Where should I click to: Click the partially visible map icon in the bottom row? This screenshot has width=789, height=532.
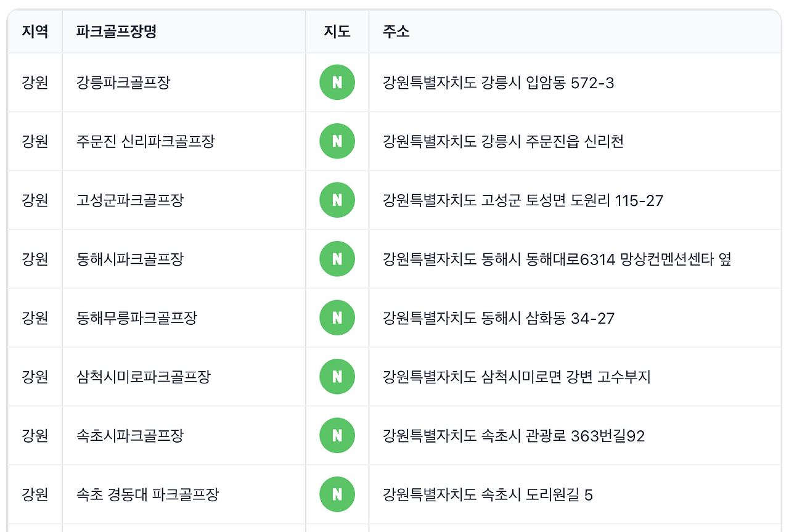click(x=337, y=529)
